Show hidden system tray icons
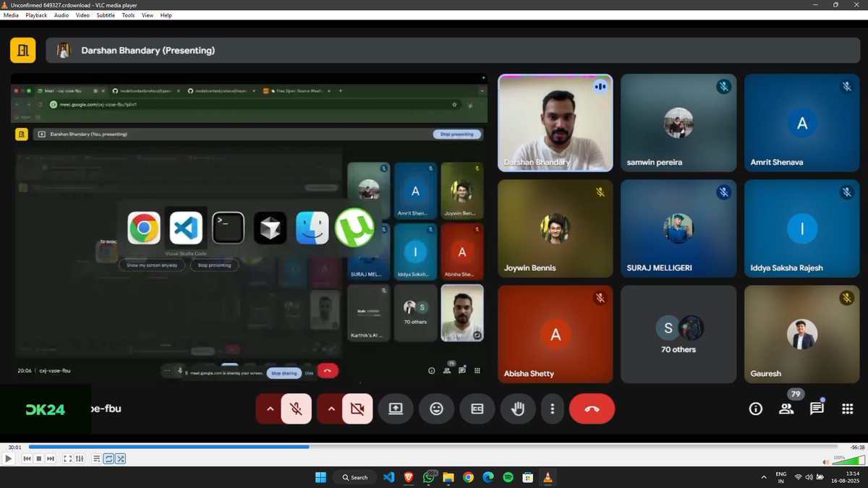This screenshot has height=488, width=868. click(764, 477)
